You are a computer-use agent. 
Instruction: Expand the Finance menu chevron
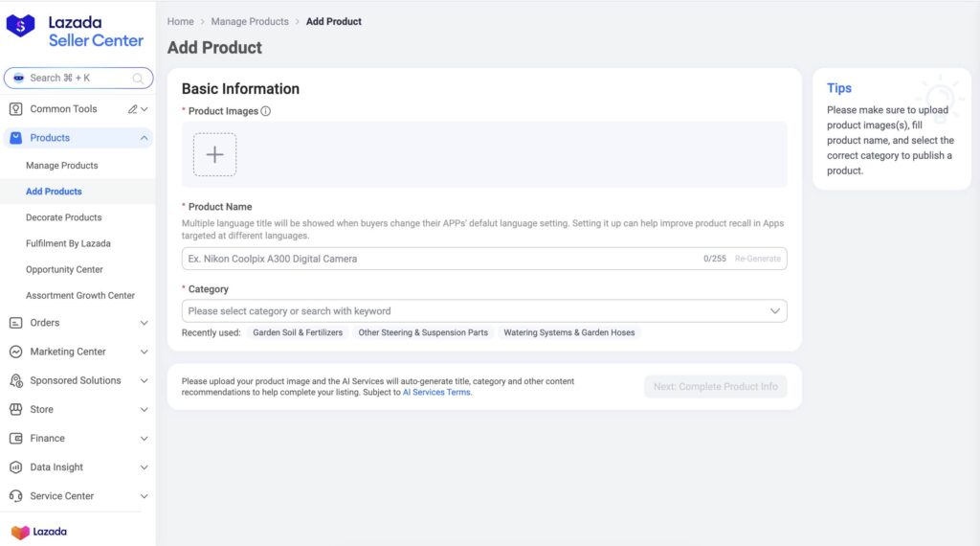[145, 439]
